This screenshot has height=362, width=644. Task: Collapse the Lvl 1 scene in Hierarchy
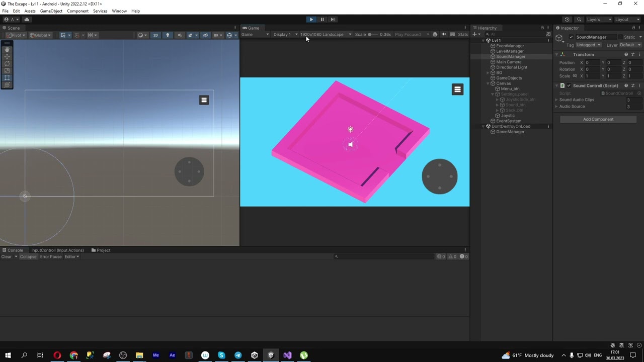483,41
